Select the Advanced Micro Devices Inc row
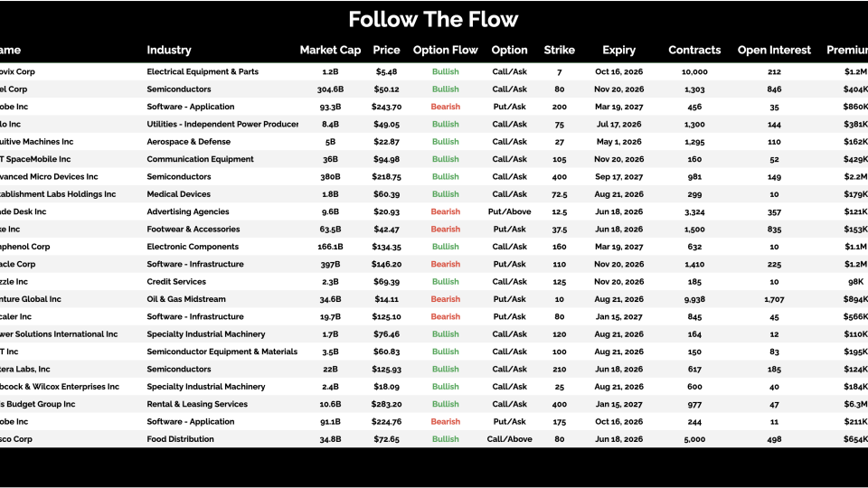 [x=50, y=177]
